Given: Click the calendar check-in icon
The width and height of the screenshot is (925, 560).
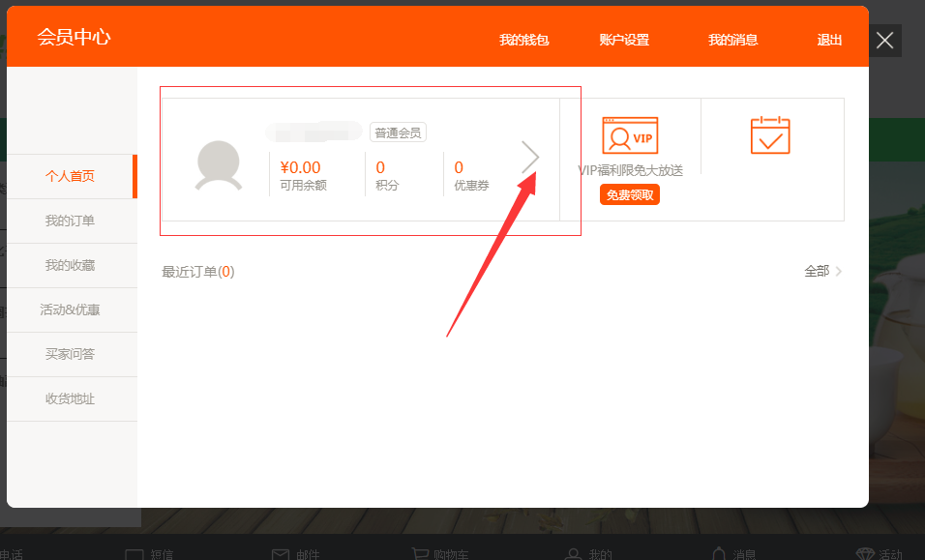Looking at the screenshot, I should tap(770, 135).
